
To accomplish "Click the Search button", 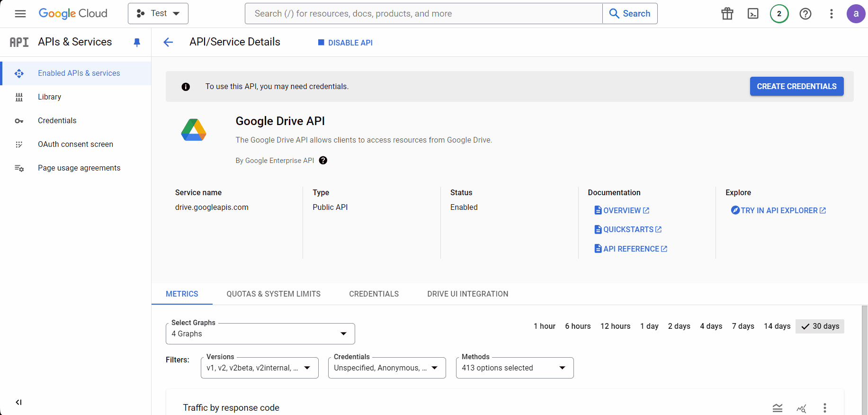I will (x=630, y=14).
